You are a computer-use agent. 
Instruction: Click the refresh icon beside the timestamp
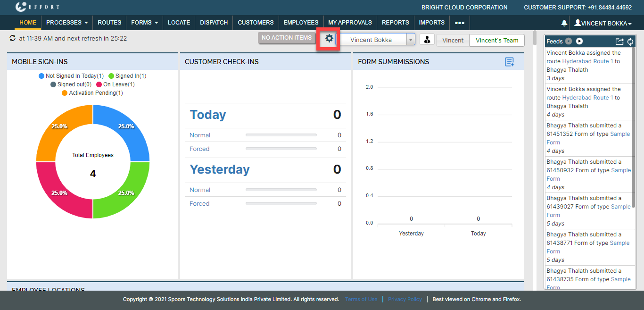12,38
